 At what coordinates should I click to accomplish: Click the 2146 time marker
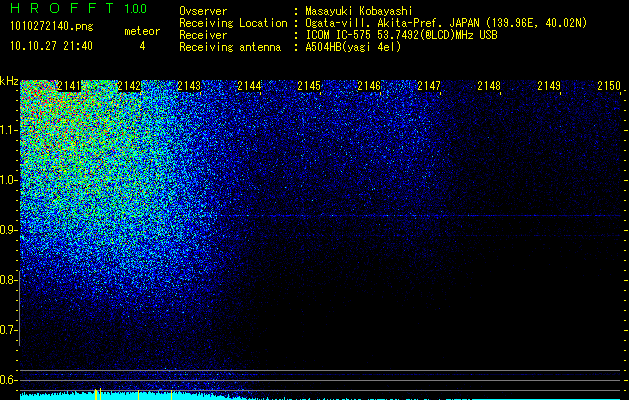[369, 86]
